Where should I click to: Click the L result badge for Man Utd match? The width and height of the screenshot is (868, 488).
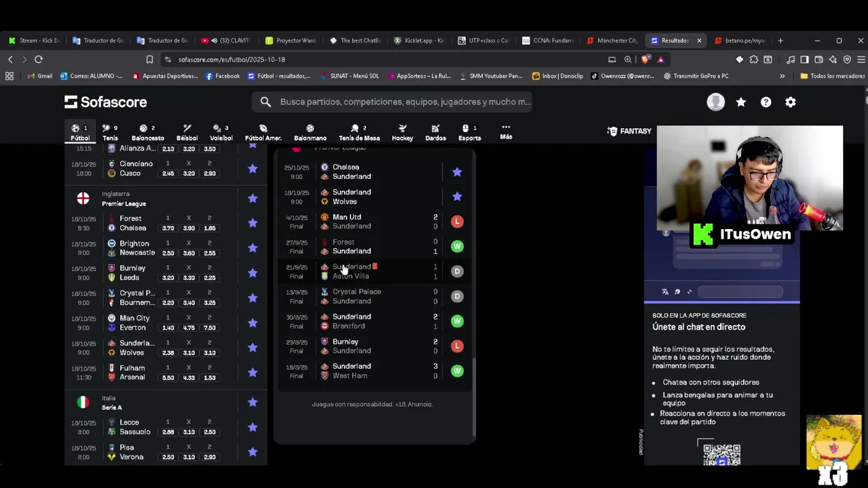click(457, 222)
